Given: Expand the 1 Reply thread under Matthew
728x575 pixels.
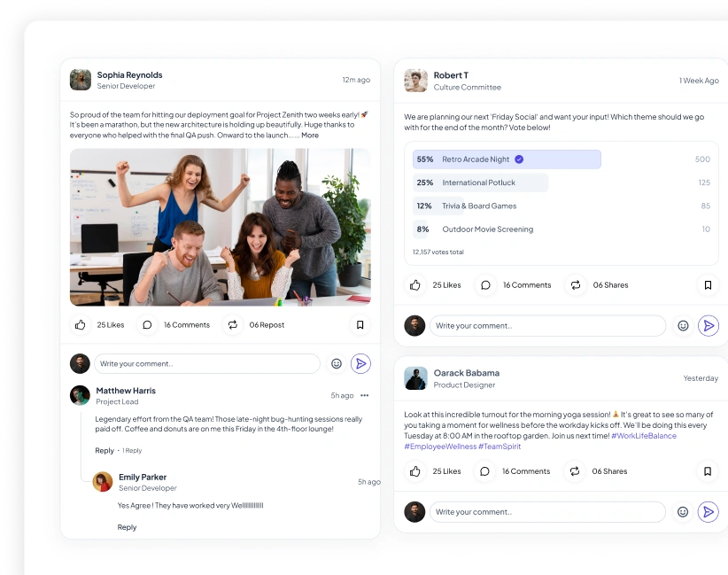Looking at the screenshot, I should (132, 451).
